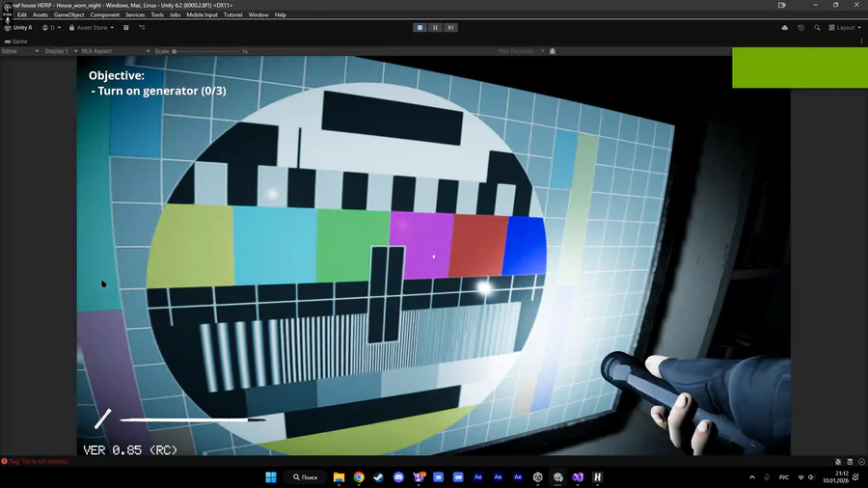The width and height of the screenshot is (868, 488).
Task: Select the Game view tab
Action: click(16, 41)
